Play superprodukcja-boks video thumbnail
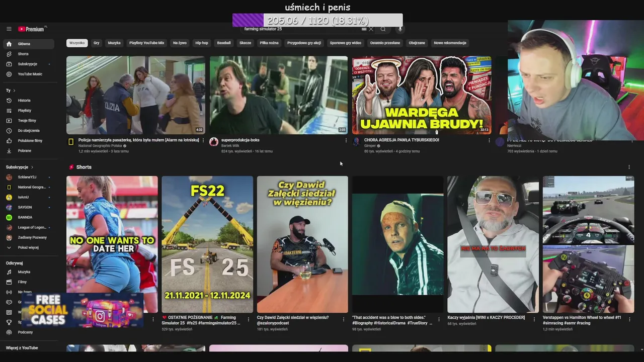Screen dimensions: 644x362 pos(279,95)
